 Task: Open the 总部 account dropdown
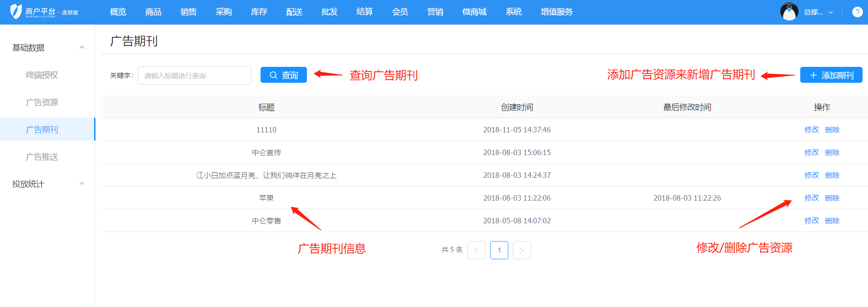[x=818, y=12]
